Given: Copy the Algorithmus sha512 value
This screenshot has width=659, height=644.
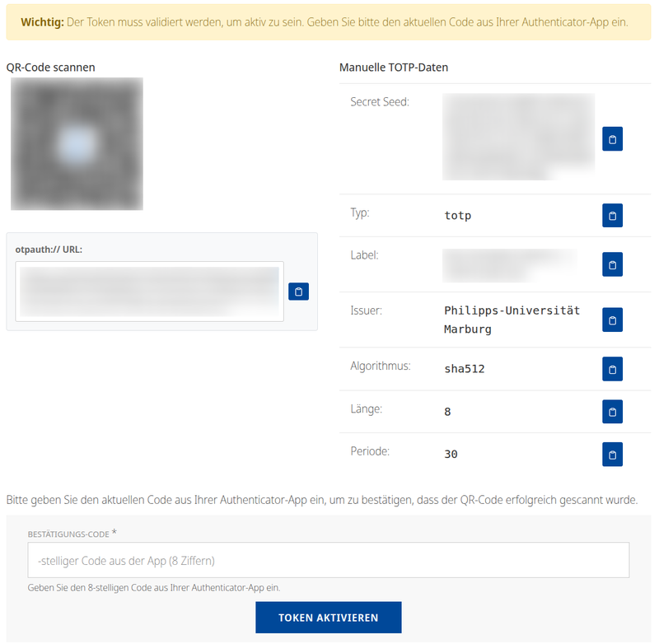Looking at the screenshot, I should pyautogui.click(x=612, y=369).
